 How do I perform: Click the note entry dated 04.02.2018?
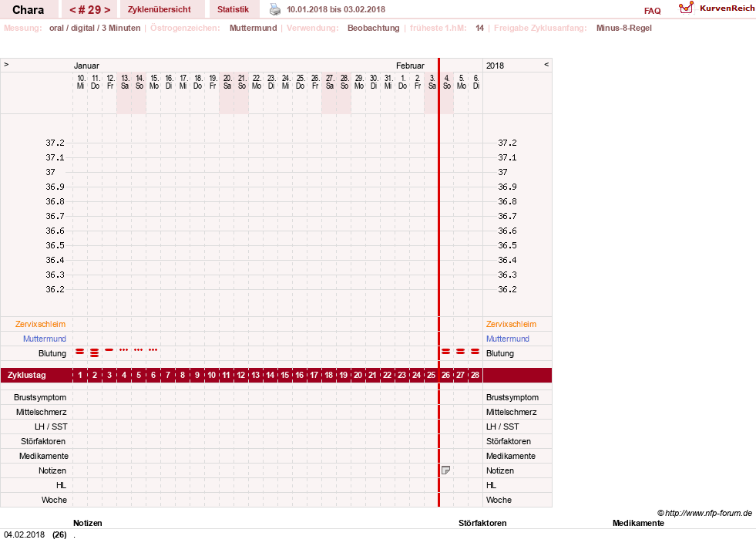click(39, 534)
